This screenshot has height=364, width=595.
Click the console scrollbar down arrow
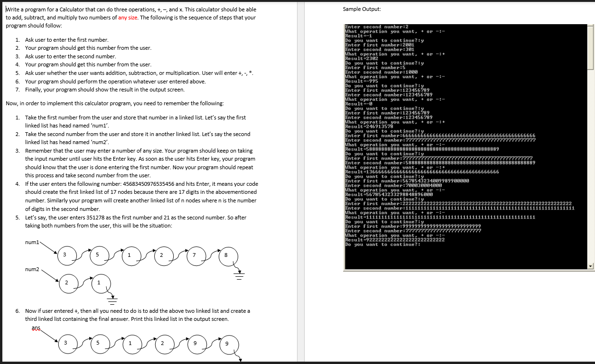click(x=591, y=266)
